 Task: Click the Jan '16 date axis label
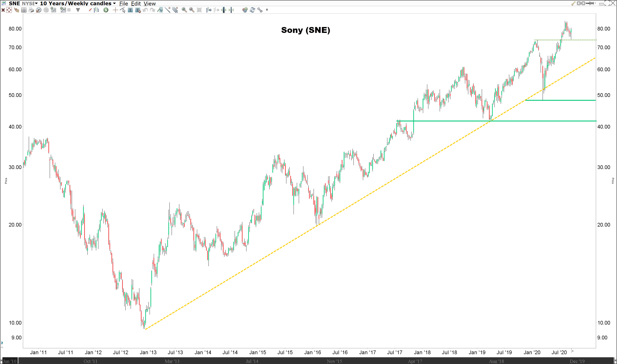pyautogui.click(x=312, y=352)
